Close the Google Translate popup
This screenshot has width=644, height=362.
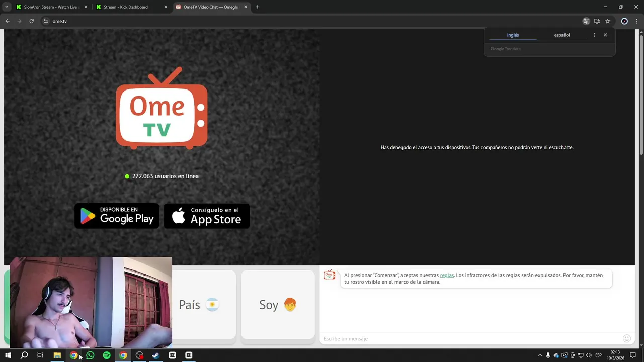click(605, 35)
